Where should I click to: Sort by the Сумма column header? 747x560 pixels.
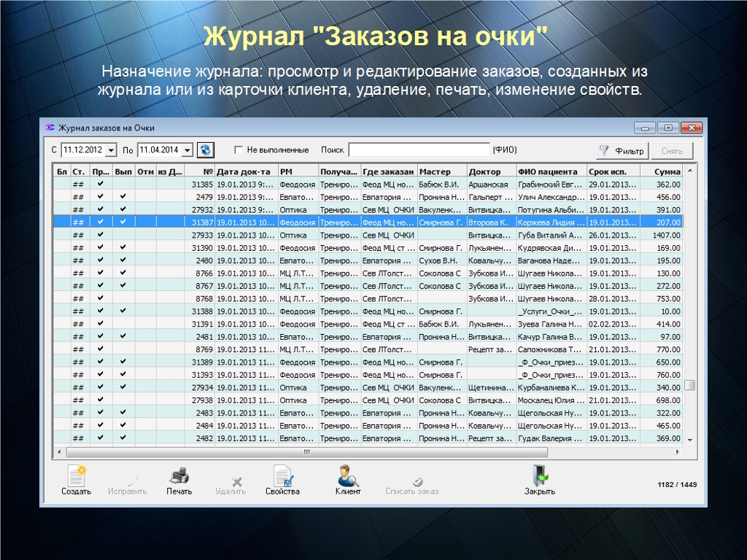667,172
